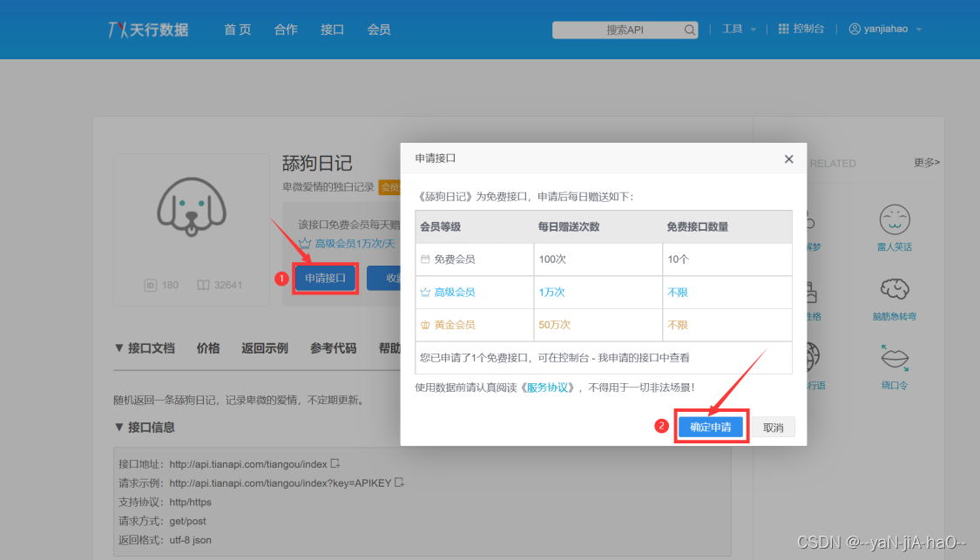This screenshot has height=560, width=980.
Task: Click the 确定申请 confirm button
Action: [712, 426]
